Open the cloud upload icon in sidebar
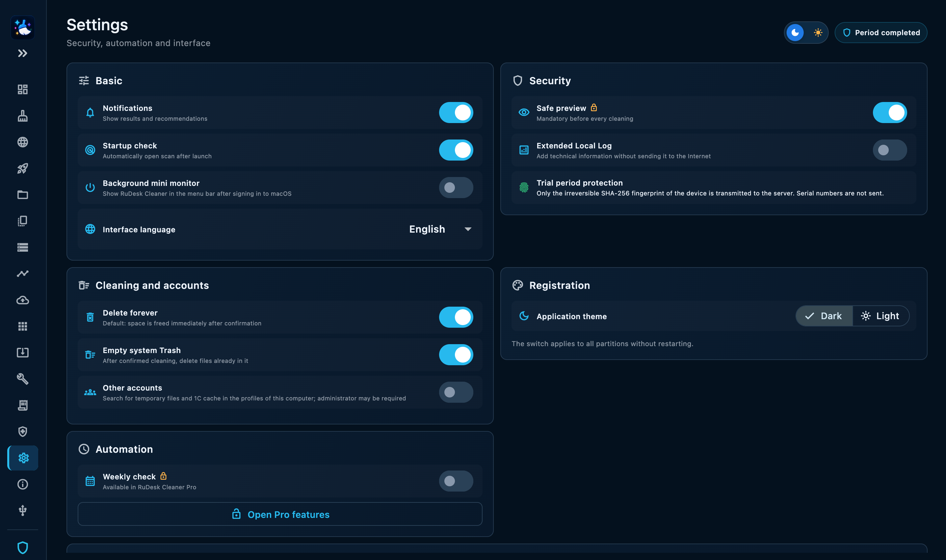 [x=23, y=300]
